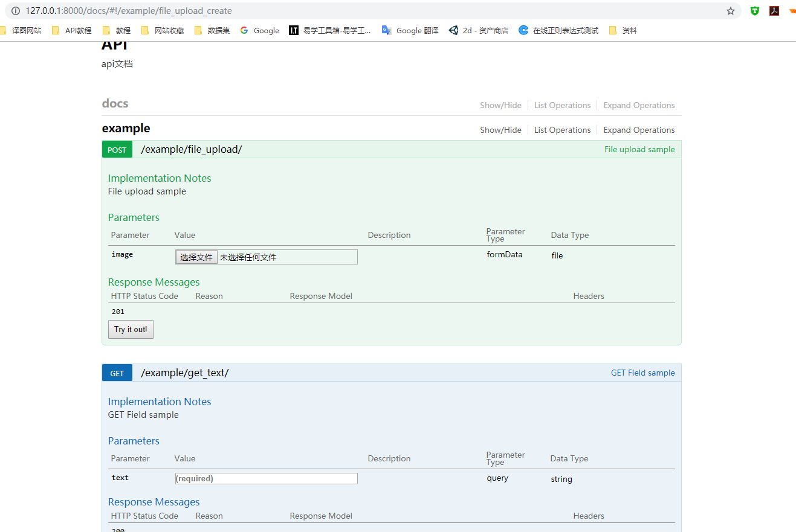Open the 资料 bookmark folder
The height and width of the screenshot is (532, 796).
[623, 30]
